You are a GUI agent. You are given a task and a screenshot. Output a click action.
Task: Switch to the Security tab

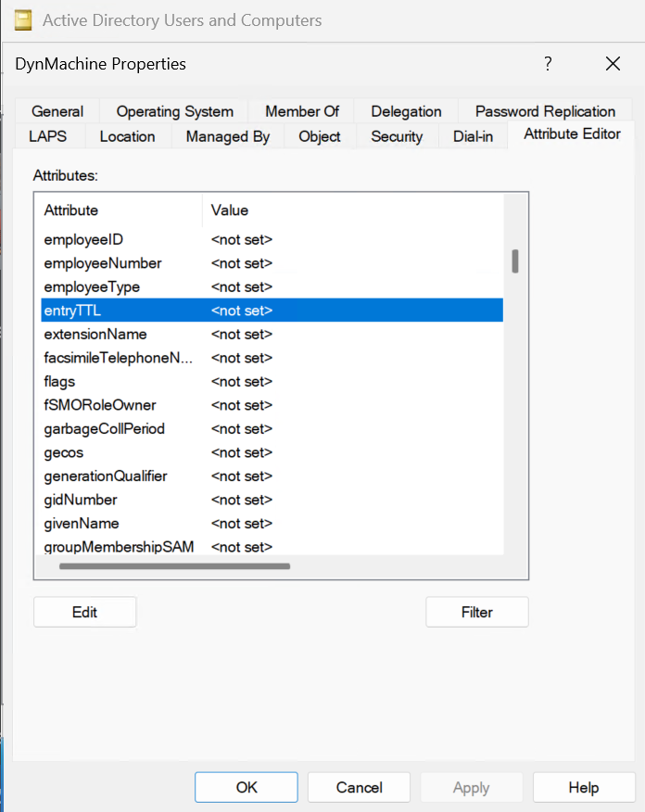point(397,135)
